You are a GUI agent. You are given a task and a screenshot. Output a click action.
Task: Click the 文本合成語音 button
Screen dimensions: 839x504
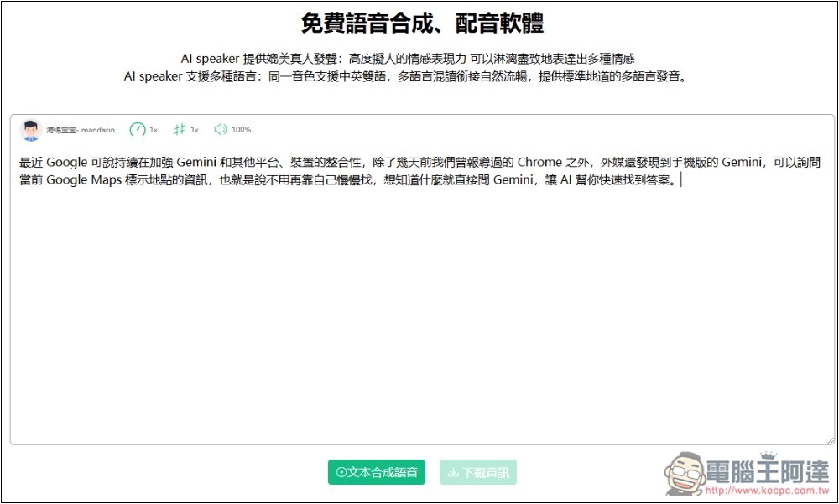pyautogui.click(x=376, y=472)
